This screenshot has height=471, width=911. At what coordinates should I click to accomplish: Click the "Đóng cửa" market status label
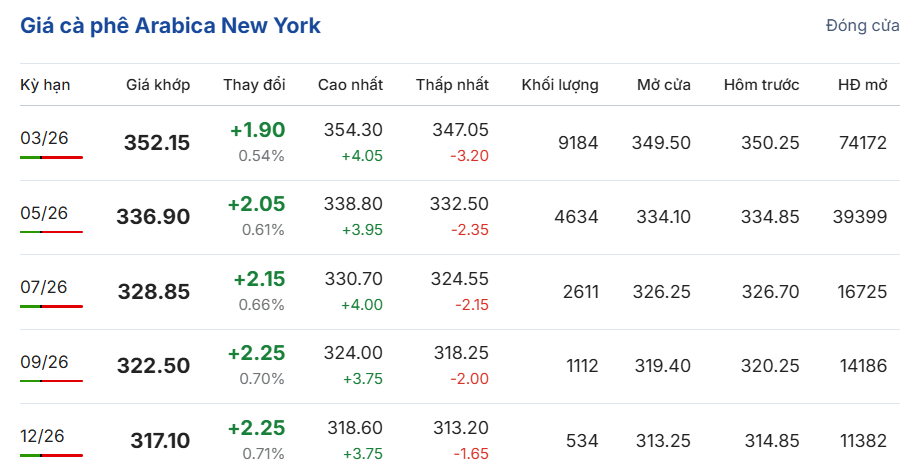click(862, 26)
